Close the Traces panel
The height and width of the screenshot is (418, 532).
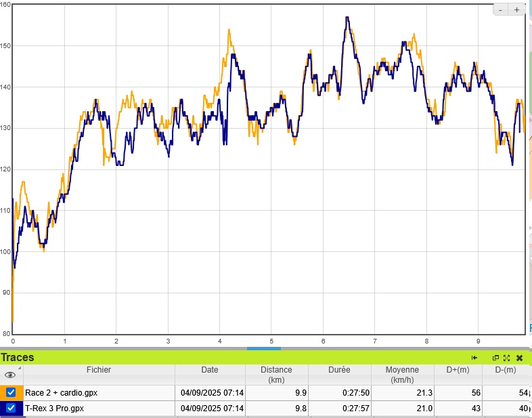pyautogui.click(x=519, y=358)
